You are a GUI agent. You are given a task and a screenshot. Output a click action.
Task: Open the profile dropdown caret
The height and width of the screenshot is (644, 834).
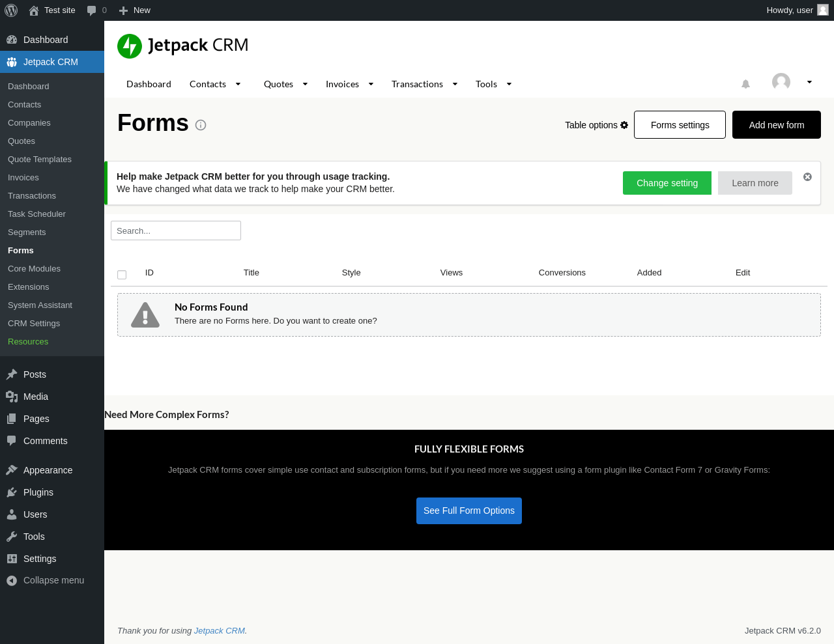[x=809, y=82]
